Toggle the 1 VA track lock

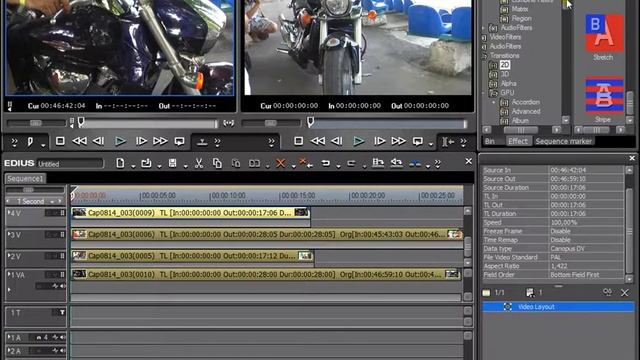(62, 275)
